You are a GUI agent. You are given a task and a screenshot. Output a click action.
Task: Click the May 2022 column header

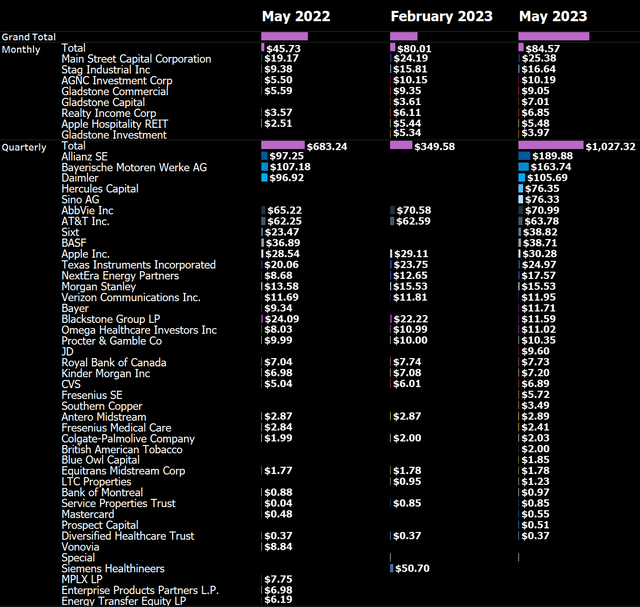[296, 16]
